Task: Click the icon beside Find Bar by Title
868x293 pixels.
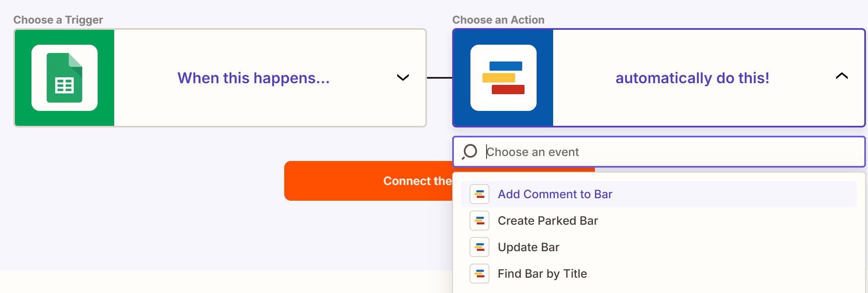Action: (x=480, y=274)
